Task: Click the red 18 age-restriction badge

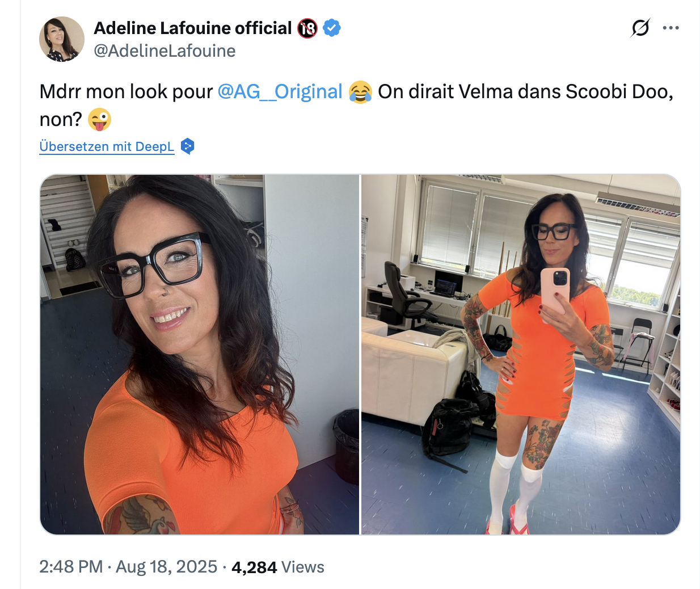Action: pos(307,28)
